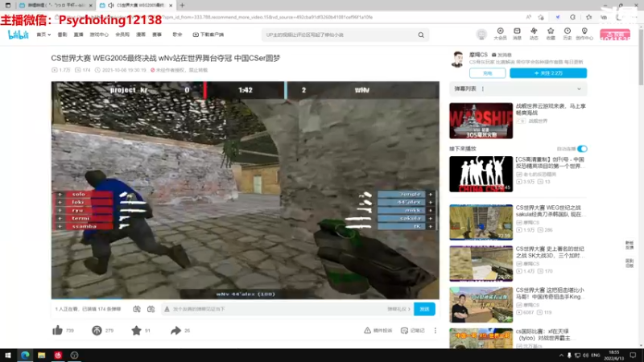This screenshot has height=362, width=644.
Task: Open 这把狙击堪比小马哥 video title
Action: pyautogui.click(x=550, y=293)
